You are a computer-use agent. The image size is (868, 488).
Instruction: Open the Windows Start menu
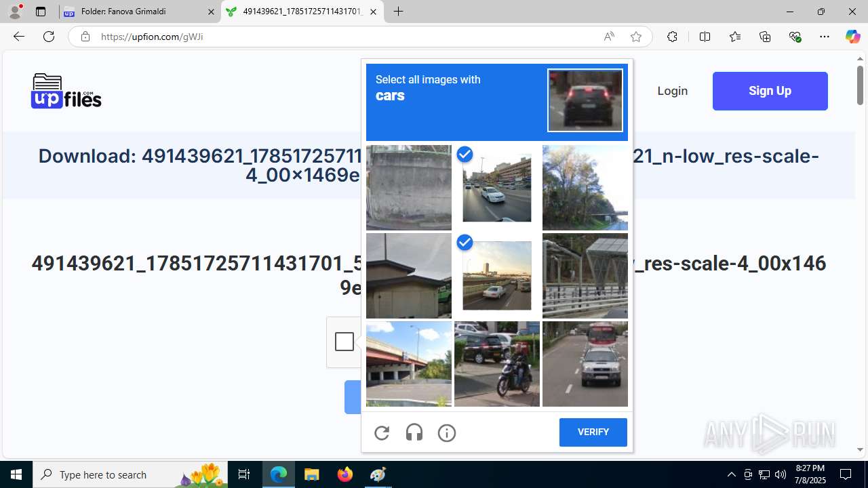click(x=16, y=474)
